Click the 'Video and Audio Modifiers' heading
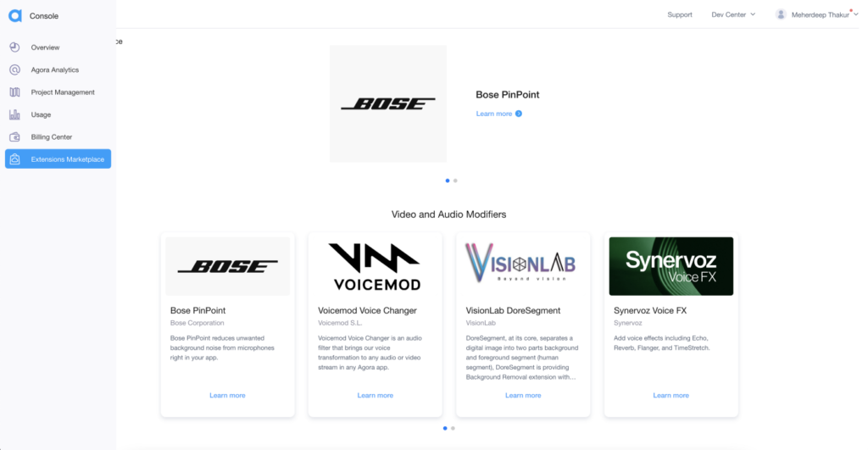 448,214
